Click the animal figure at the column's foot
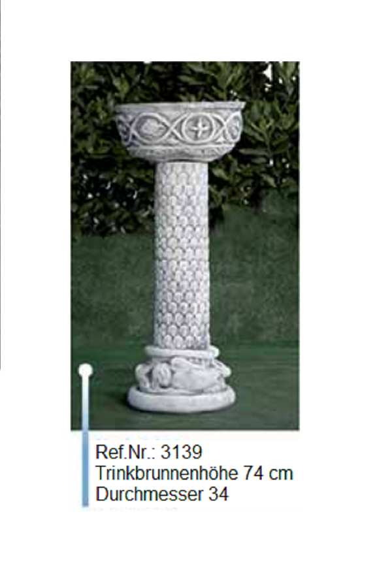This screenshot has width=392, height=582. tap(182, 374)
